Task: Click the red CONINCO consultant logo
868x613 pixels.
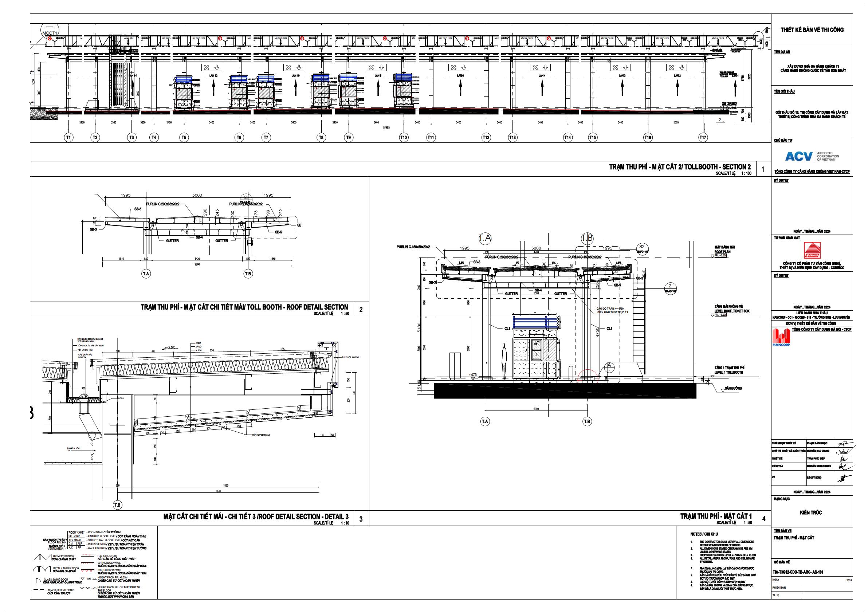Action: pos(812,251)
